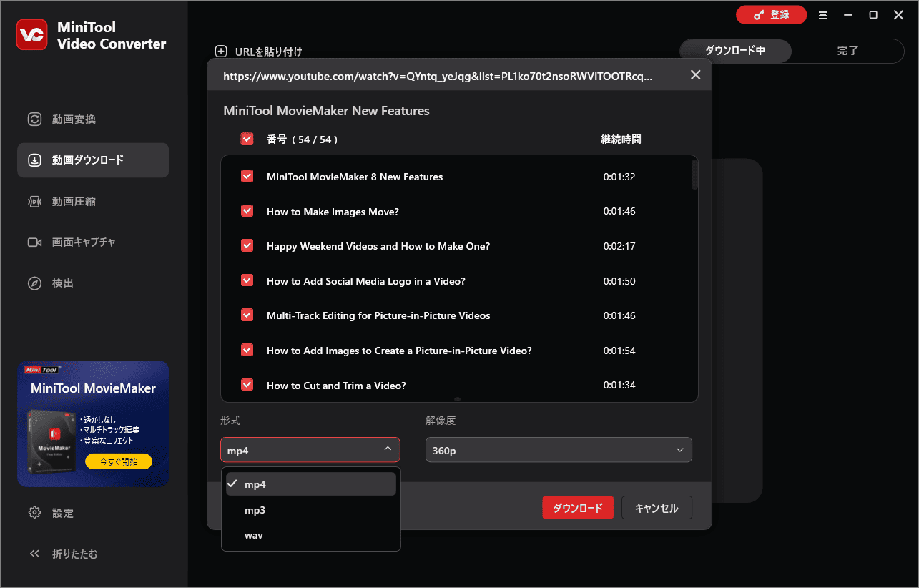
Task: Open the 解像度 360p resolution dropdown
Action: (x=559, y=450)
